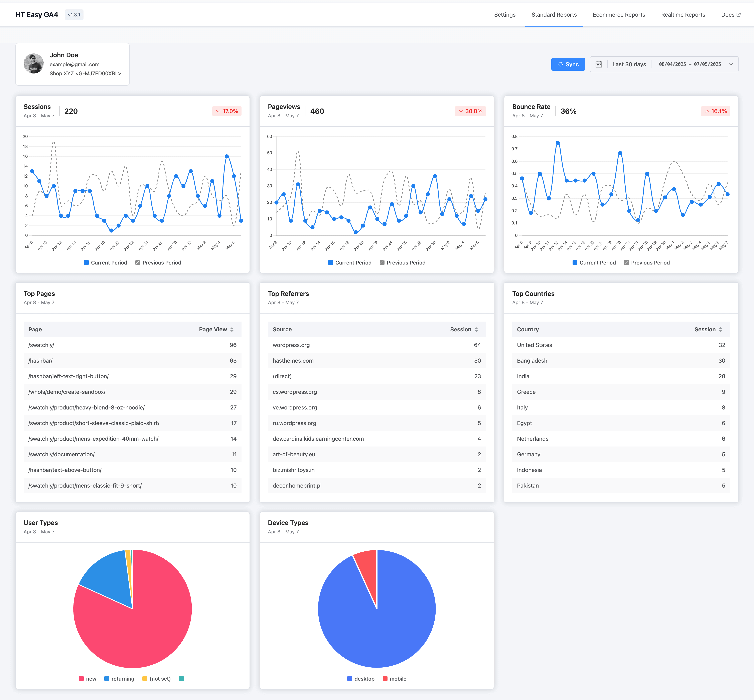Sort Top Pages by the Page column header

tap(35, 330)
